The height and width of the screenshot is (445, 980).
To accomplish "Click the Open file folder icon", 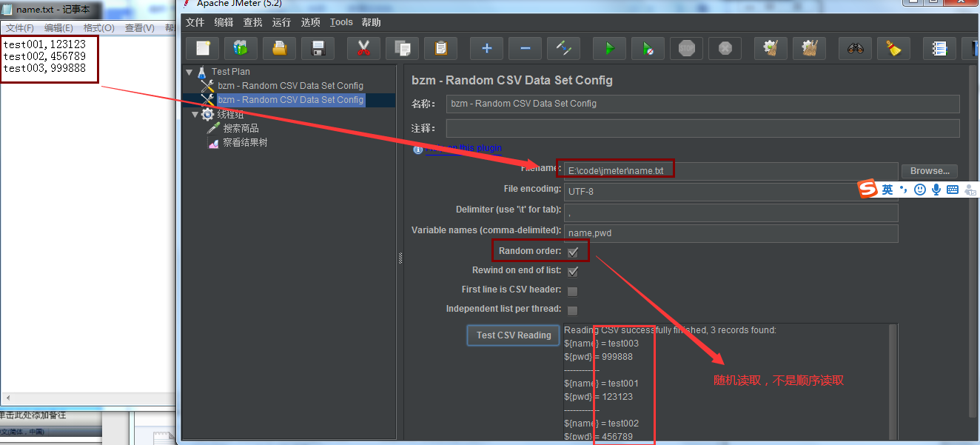I will pos(279,49).
